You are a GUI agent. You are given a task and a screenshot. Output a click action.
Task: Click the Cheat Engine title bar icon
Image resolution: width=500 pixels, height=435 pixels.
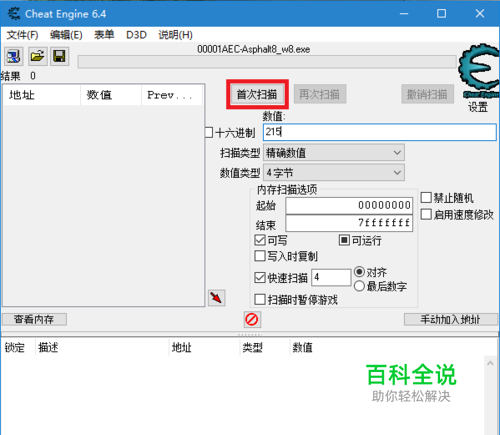(14, 14)
